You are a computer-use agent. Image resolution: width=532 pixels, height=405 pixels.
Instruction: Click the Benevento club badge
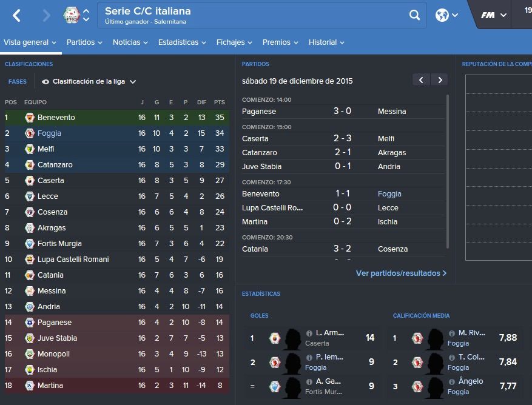(30, 118)
